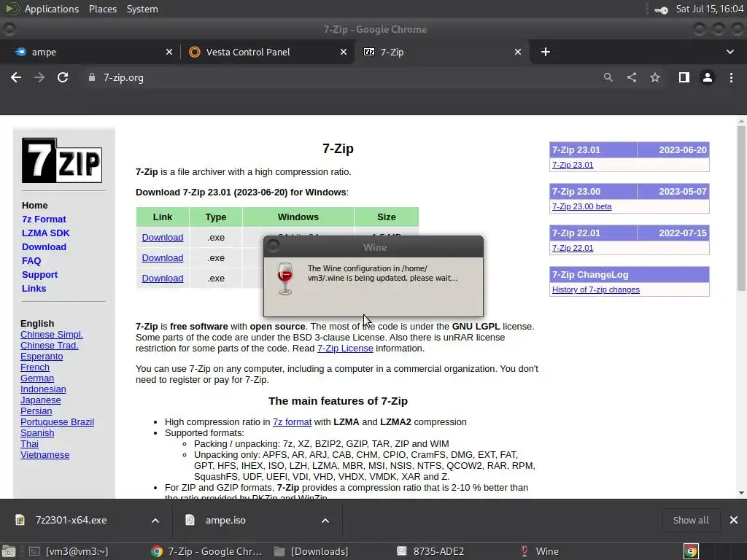Image resolution: width=747 pixels, height=560 pixels.
Task: Click the first Download link in table
Action: point(163,237)
